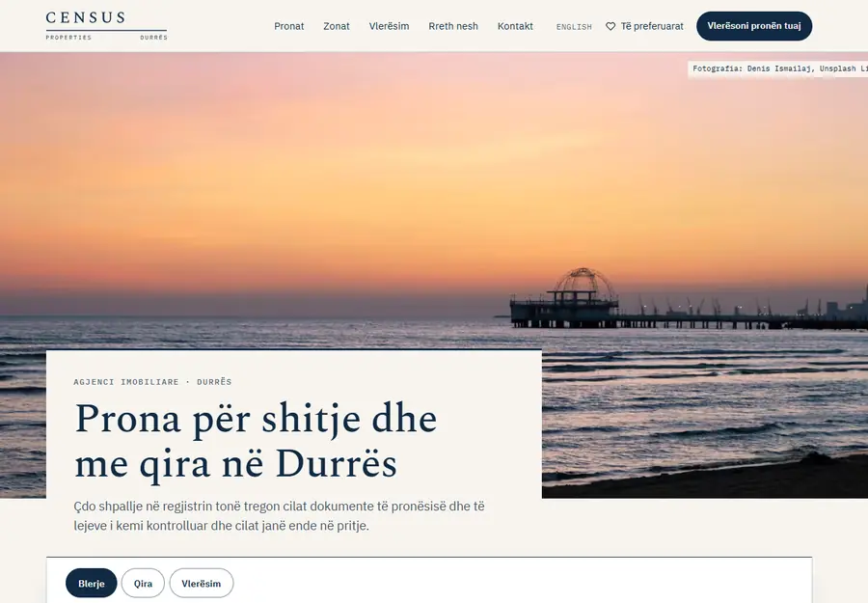Open Të preferuarat saved list

tap(645, 26)
